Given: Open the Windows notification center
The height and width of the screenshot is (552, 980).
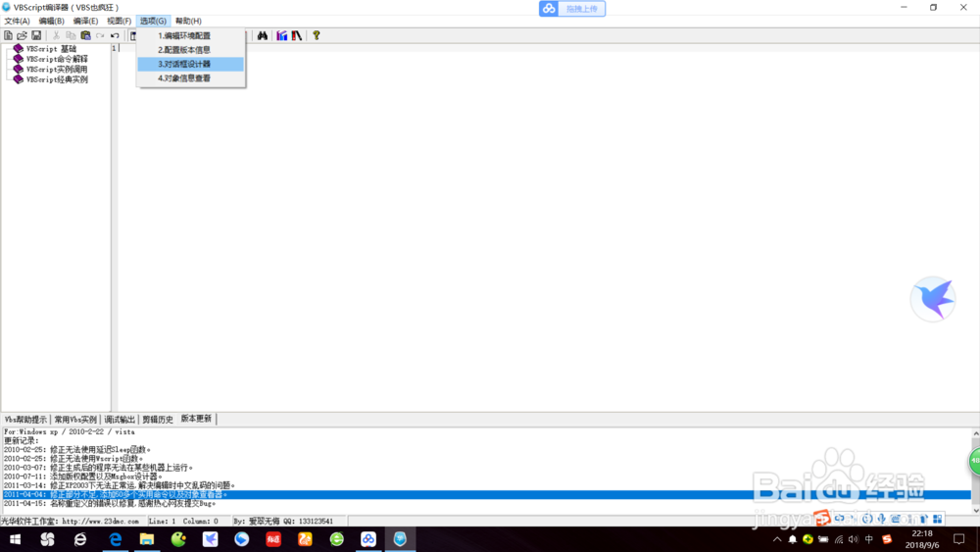Looking at the screenshot, I should click(959, 539).
